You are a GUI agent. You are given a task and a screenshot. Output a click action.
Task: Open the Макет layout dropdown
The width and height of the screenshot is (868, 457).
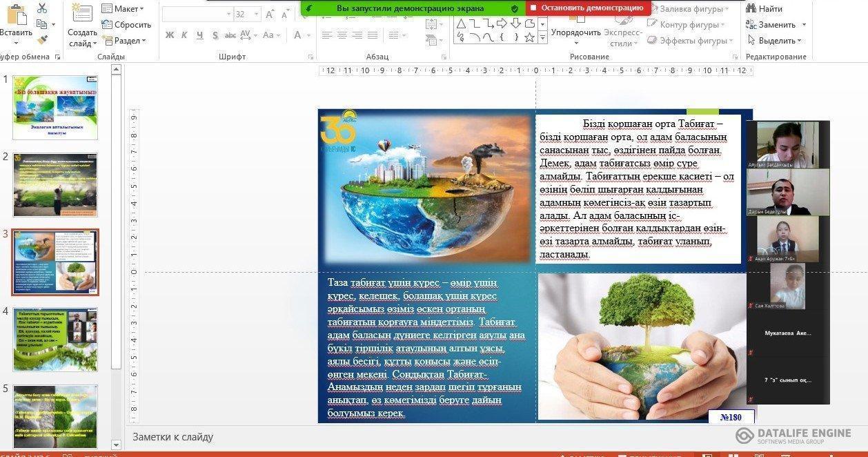click(123, 9)
